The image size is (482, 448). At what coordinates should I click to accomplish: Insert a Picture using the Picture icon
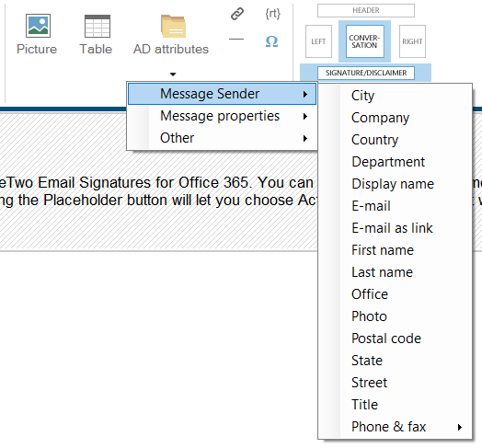(x=38, y=26)
